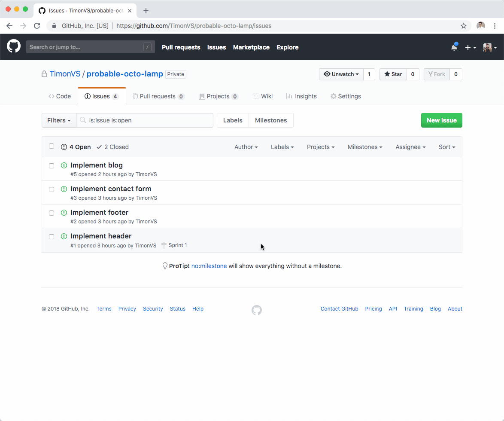Click the open-issue icon beside Implement header

(64, 236)
